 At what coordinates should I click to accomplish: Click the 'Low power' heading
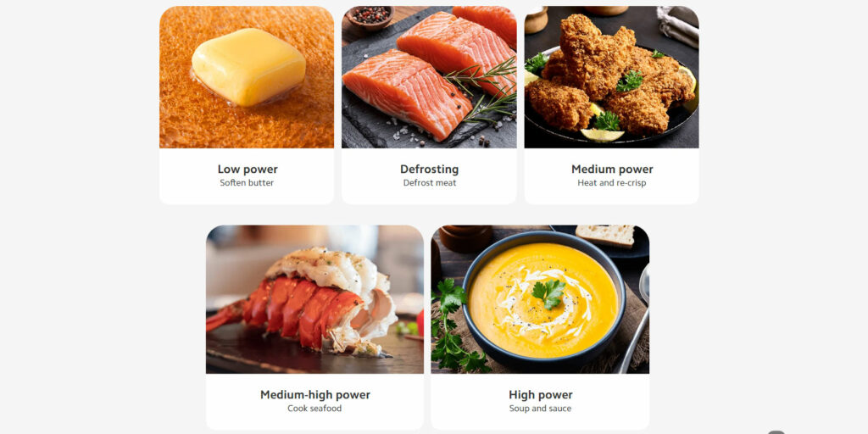point(248,170)
